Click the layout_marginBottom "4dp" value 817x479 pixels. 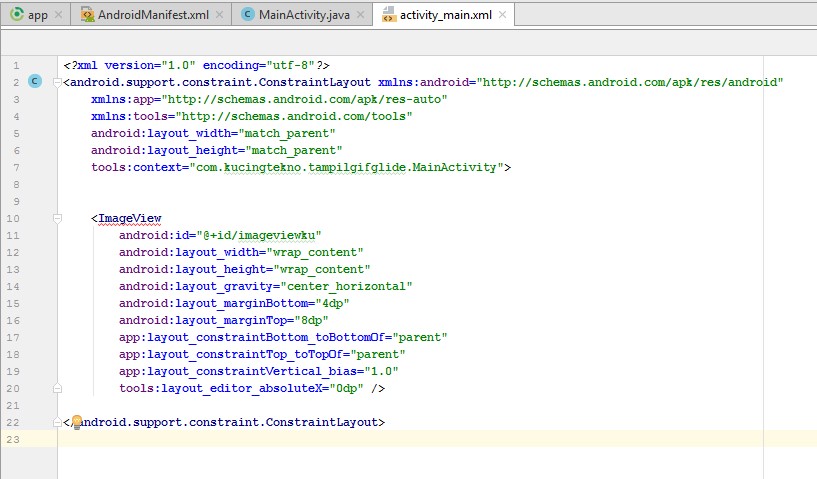(332, 303)
